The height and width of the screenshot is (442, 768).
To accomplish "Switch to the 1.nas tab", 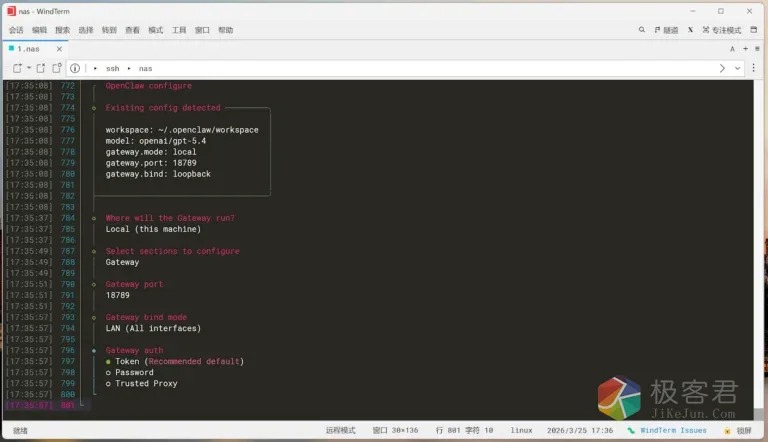I will (x=28, y=48).
